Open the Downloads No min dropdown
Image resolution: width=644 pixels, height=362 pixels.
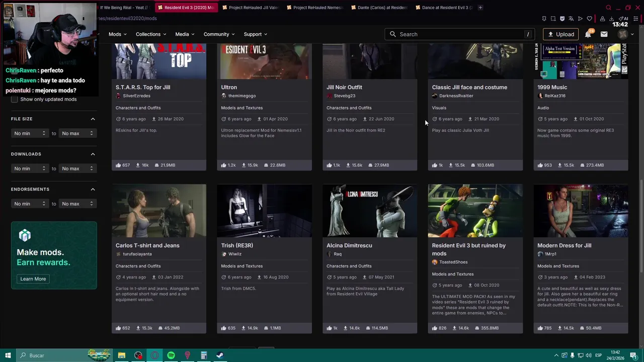click(x=30, y=168)
